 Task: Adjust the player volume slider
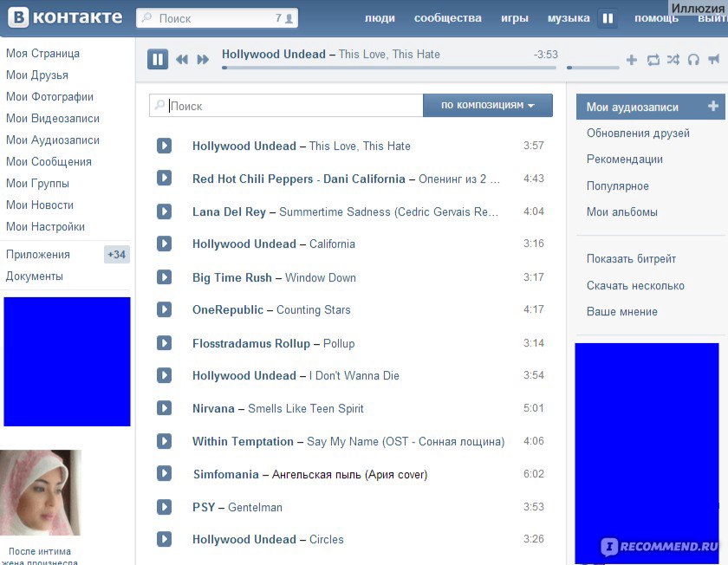(x=593, y=68)
